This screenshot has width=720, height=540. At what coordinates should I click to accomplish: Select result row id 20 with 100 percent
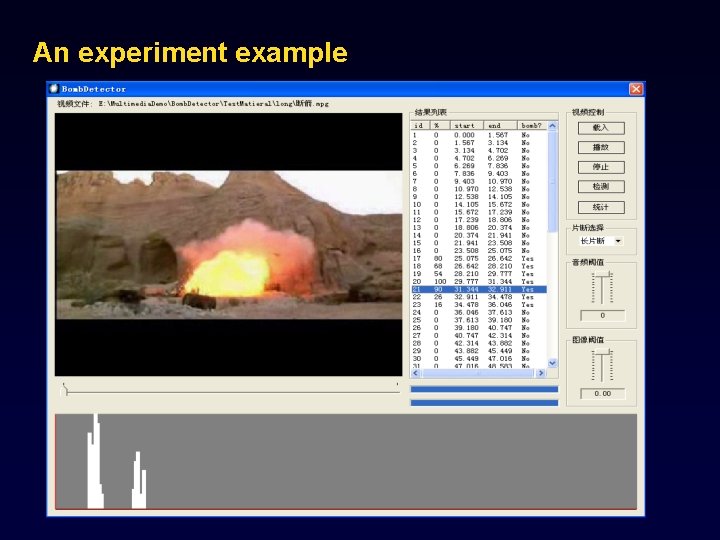(478, 281)
